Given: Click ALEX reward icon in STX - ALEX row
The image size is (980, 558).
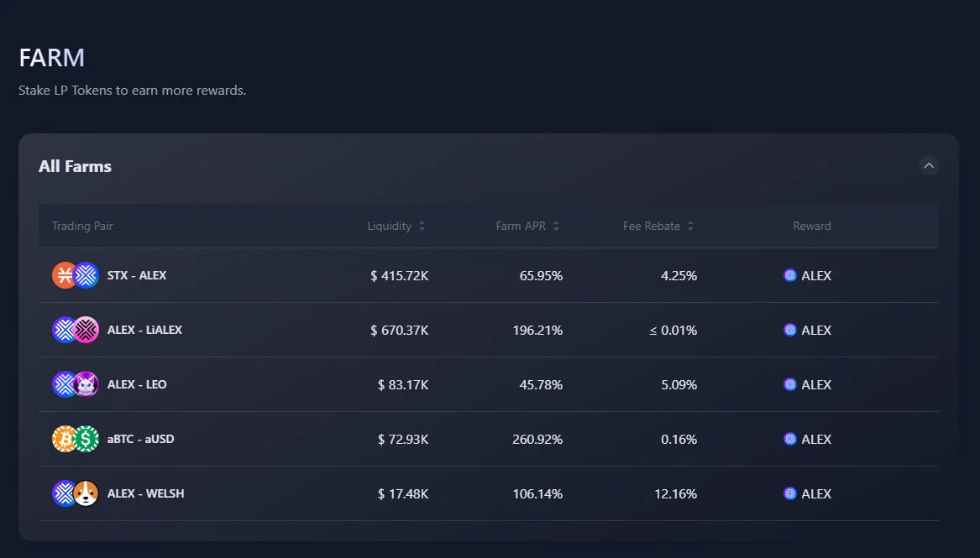Looking at the screenshot, I should click(x=790, y=275).
